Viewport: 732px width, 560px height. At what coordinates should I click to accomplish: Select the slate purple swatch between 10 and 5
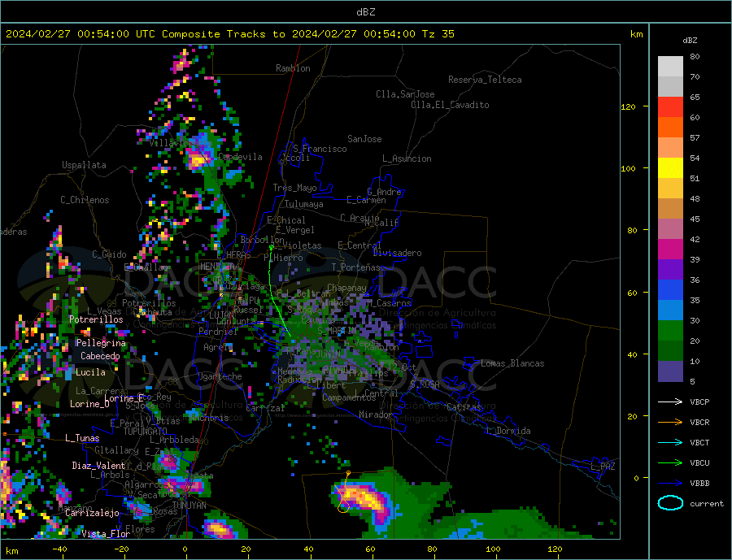670,371
